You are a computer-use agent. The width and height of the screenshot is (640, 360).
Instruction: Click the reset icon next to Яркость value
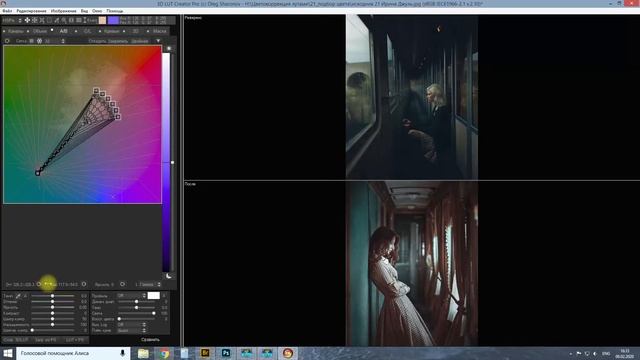[122, 284]
